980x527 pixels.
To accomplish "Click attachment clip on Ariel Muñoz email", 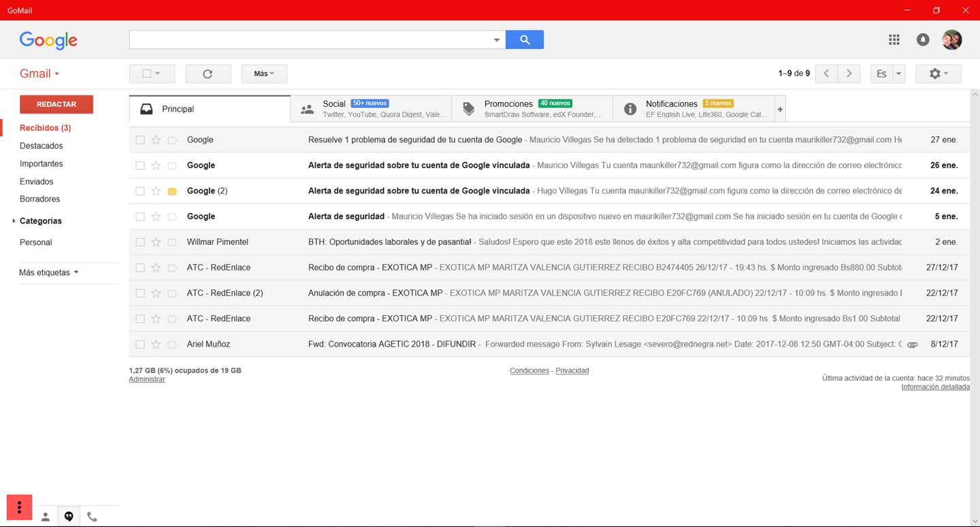I will click(913, 345).
